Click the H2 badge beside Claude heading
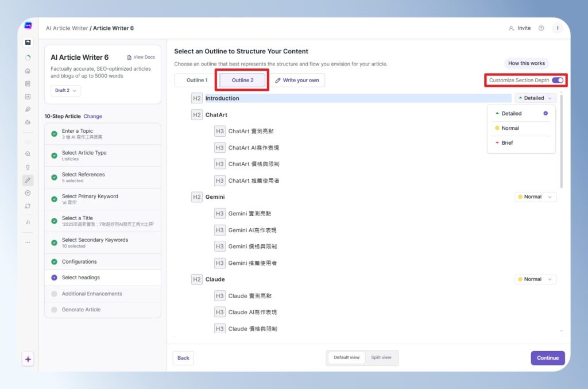This screenshot has height=389, width=588. [x=197, y=279]
